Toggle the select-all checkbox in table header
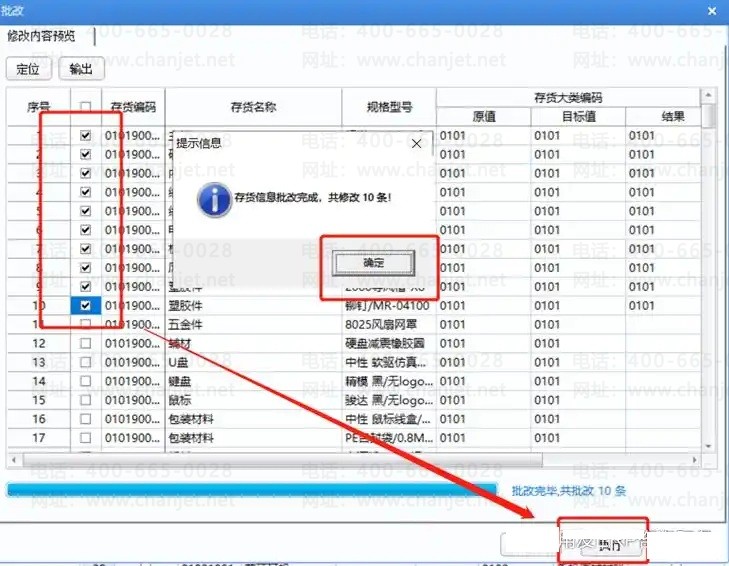729x566 pixels. [x=86, y=107]
